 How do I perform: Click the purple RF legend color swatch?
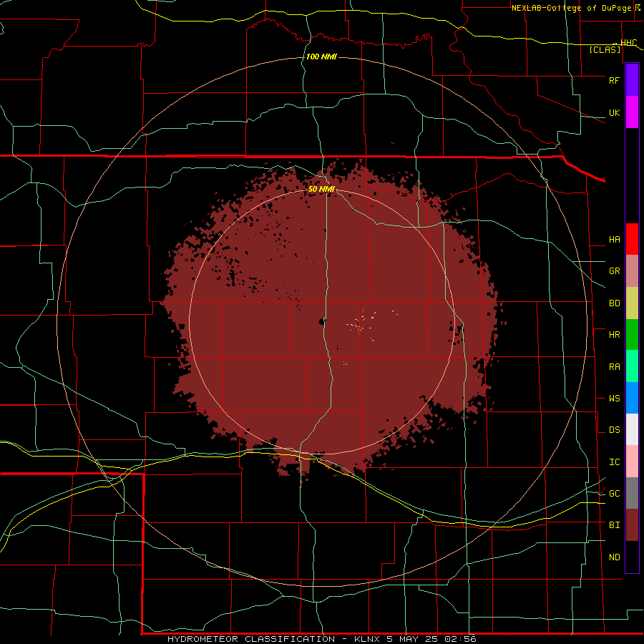(632, 80)
